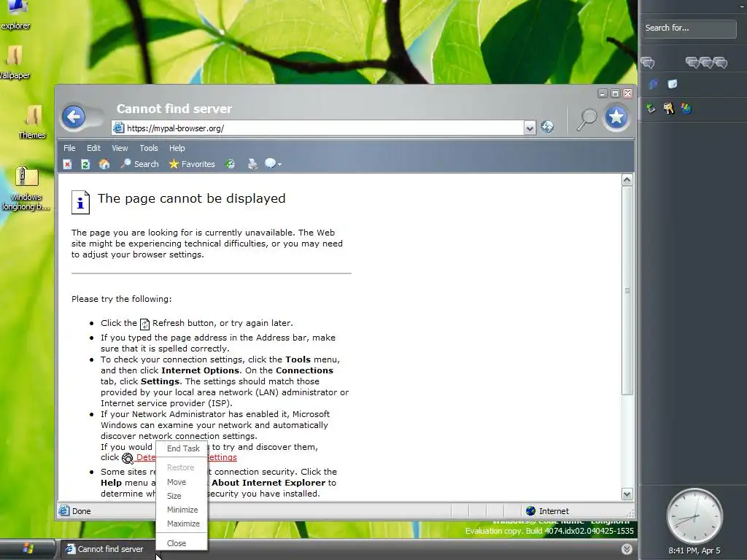Open the File menu
This screenshot has height=560, width=747.
[69, 148]
